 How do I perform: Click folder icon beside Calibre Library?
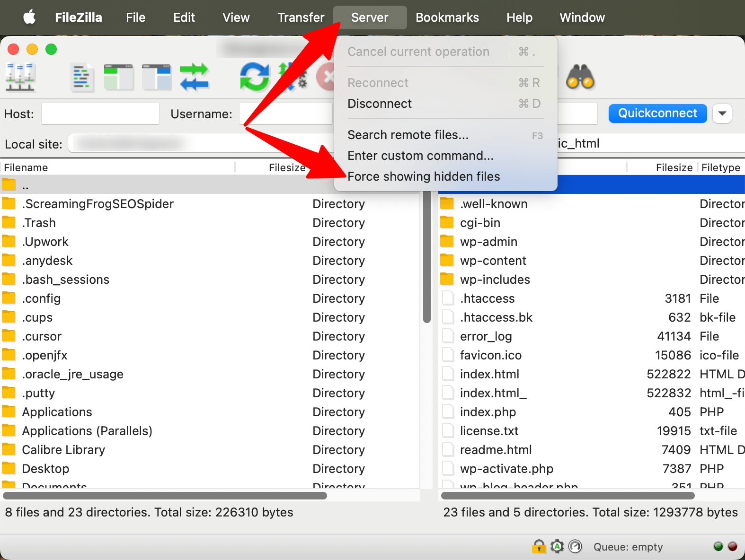point(9,449)
